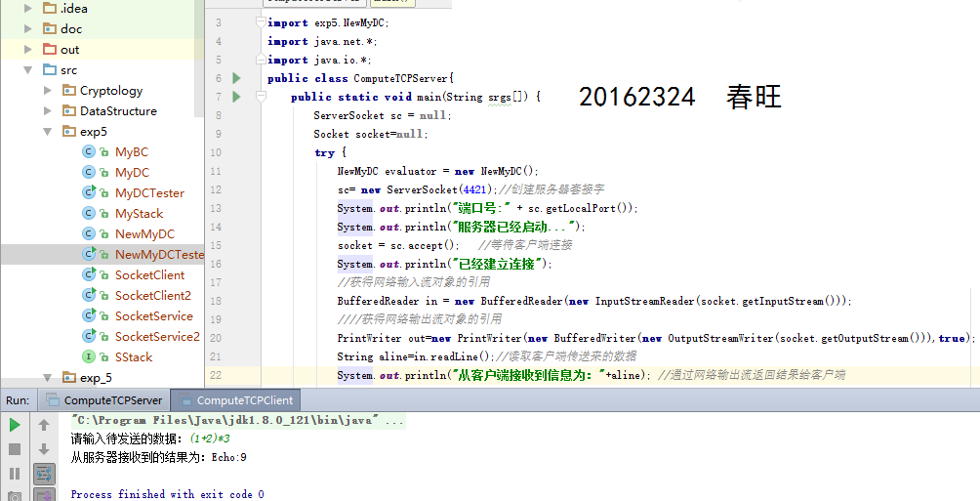
Task: Click the interface icon beside SStack
Action: [x=89, y=357]
